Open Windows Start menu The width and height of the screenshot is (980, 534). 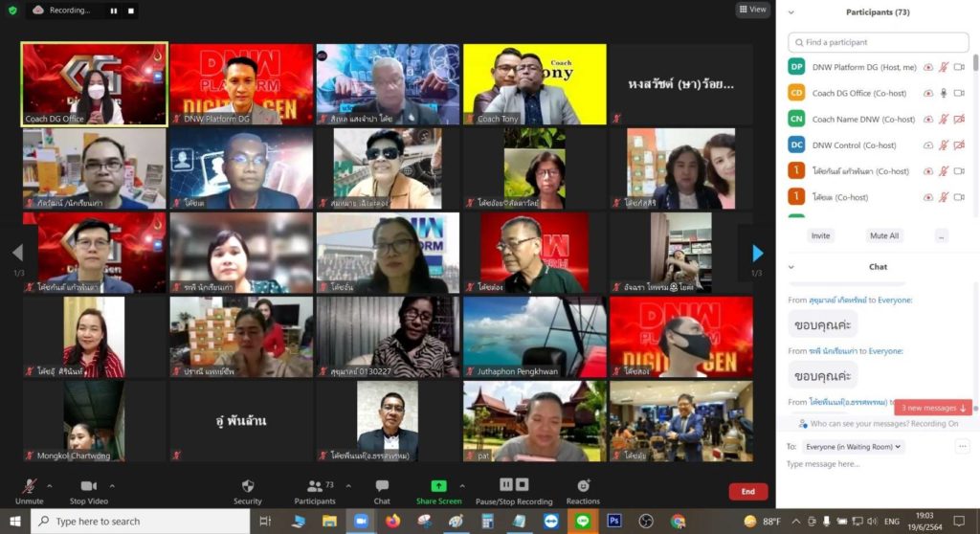[x=15, y=522]
